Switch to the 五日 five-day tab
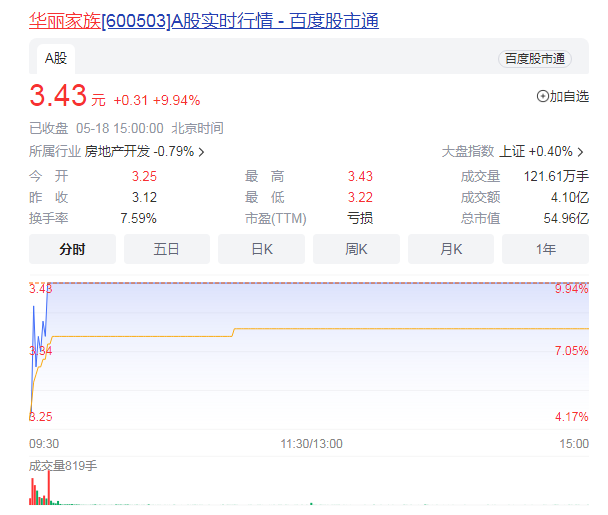The image size is (608, 515). (x=167, y=249)
